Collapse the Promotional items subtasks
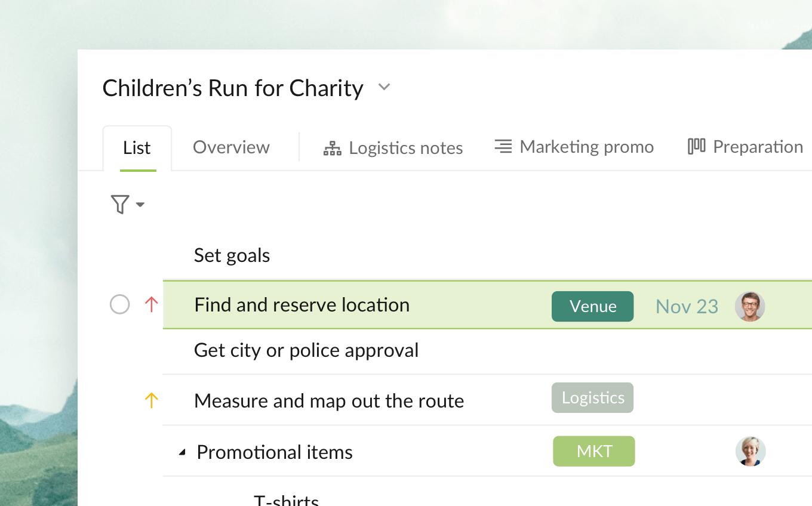Image resolution: width=812 pixels, height=506 pixels. click(x=182, y=453)
